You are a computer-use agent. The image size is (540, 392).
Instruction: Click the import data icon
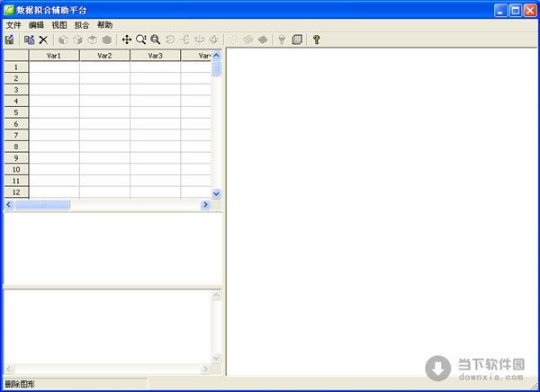point(30,40)
